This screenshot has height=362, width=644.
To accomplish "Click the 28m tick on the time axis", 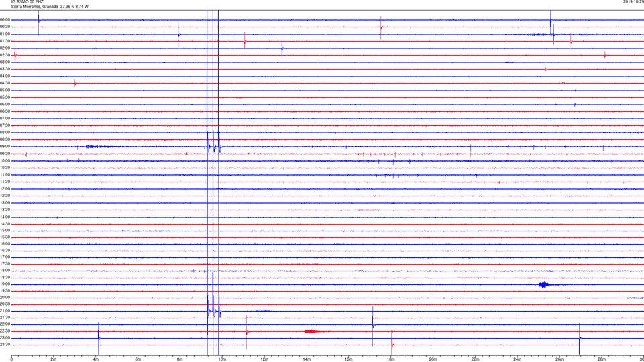I will pos(602,359).
